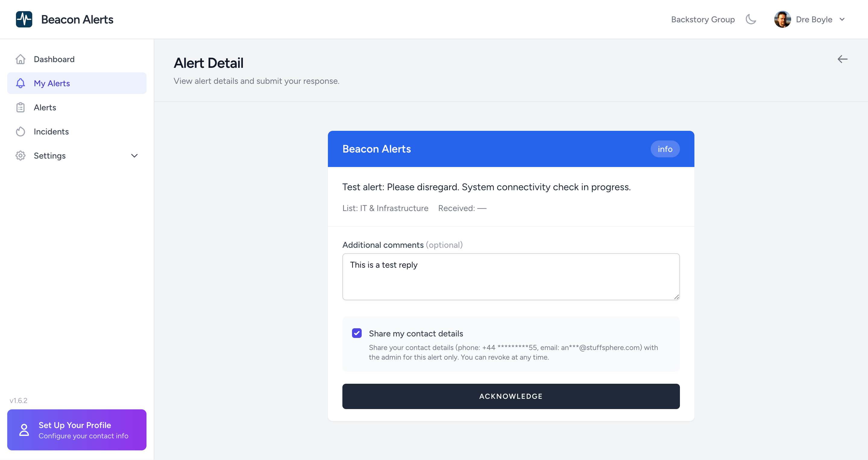Select the Incidents menu item
Viewport: 868px width, 460px height.
point(51,131)
